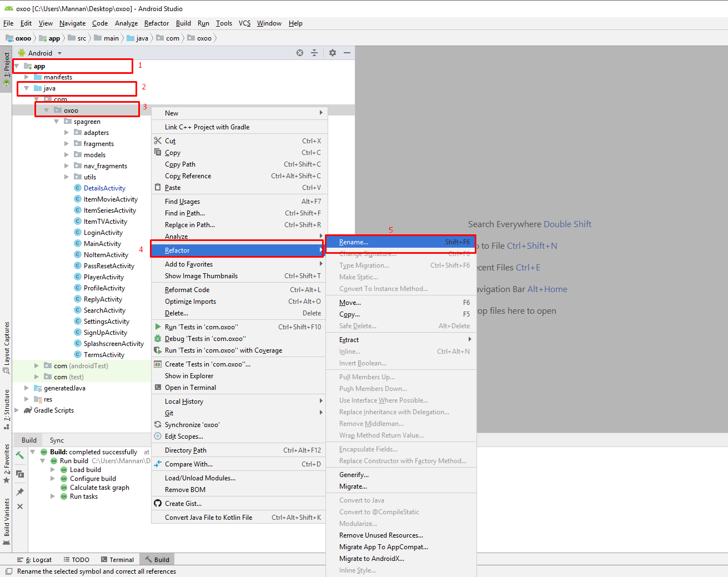The width and height of the screenshot is (728, 577).
Task: Click Run with Coverage icon
Action: [x=158, y=350]
